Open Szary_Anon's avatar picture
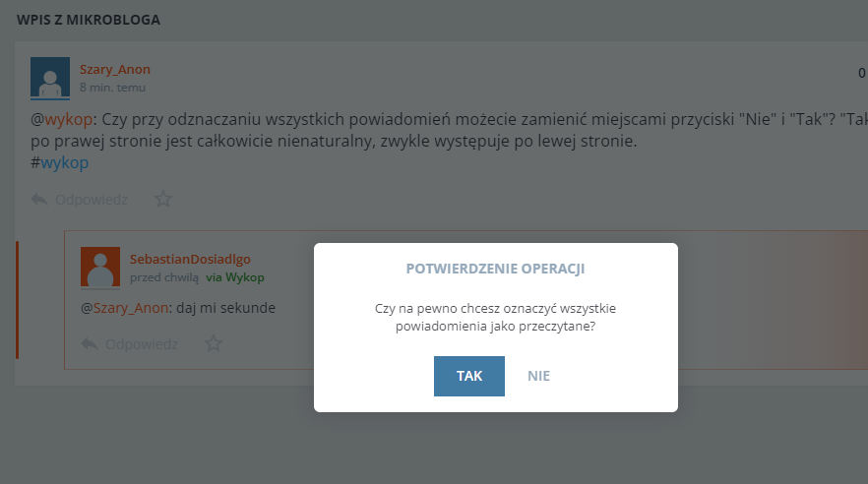868x484 pixels. 50,77
